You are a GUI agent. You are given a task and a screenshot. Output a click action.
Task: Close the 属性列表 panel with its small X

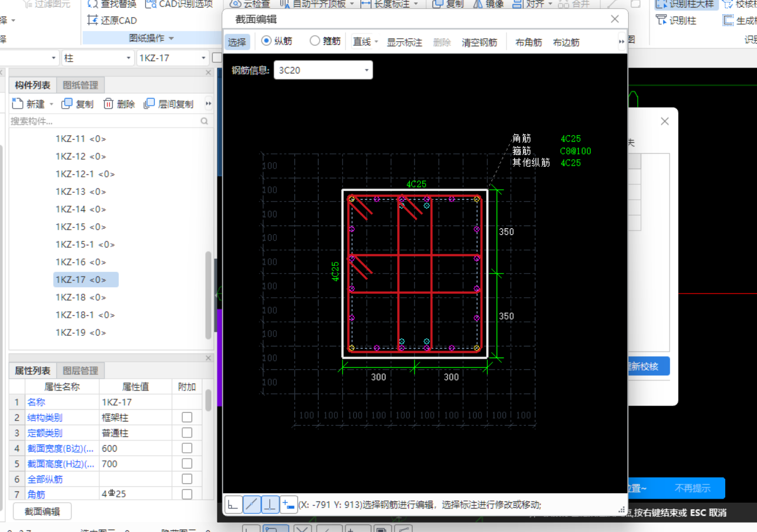coord(208,358)
